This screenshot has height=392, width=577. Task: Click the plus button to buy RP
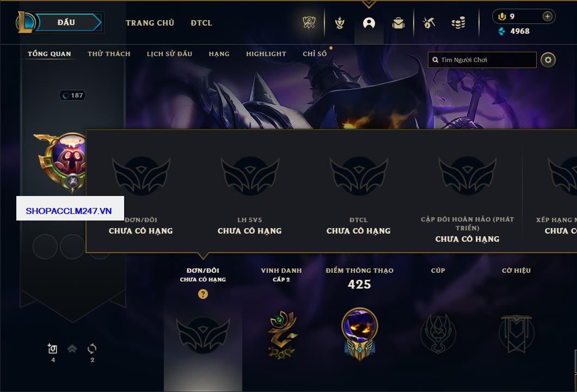548,16
